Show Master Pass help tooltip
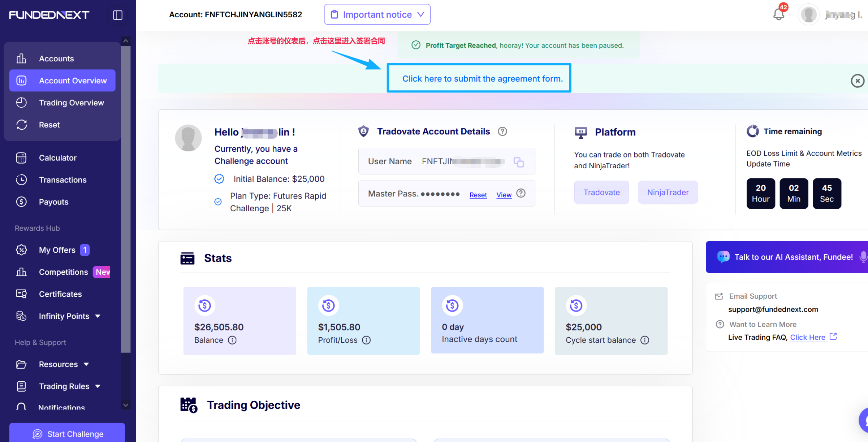The height and width of the screenshot is (442, 868). coord(521,193)
